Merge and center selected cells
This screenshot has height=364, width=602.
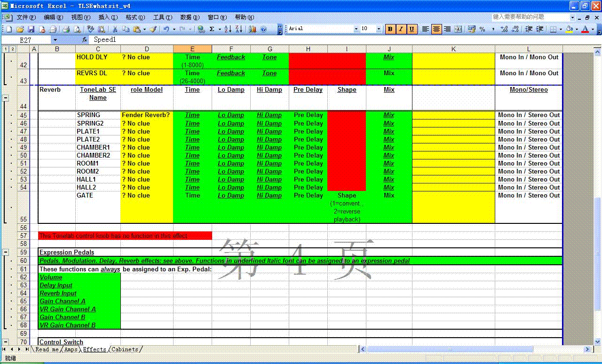(x=458, y=29)
